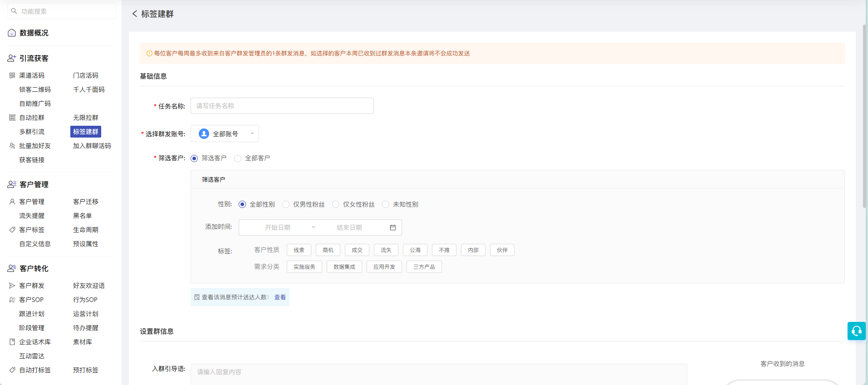Open 标签建群 menu item in sidebar

86,132
